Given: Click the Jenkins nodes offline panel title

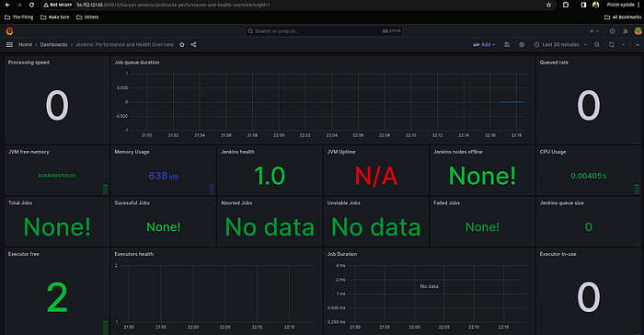Looking at the screenshot, I should click(458, 152).
